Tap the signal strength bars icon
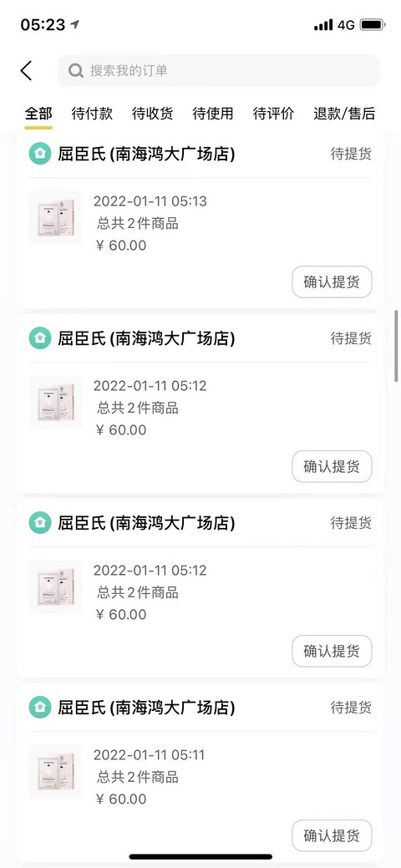Screen dimensions: 401x868 point(323,25)
